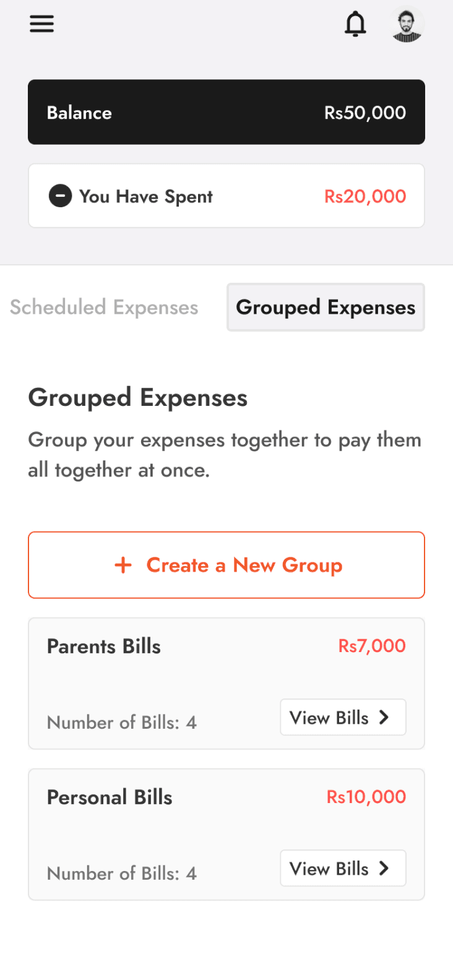View Bills for Personal Bills group

343,868
